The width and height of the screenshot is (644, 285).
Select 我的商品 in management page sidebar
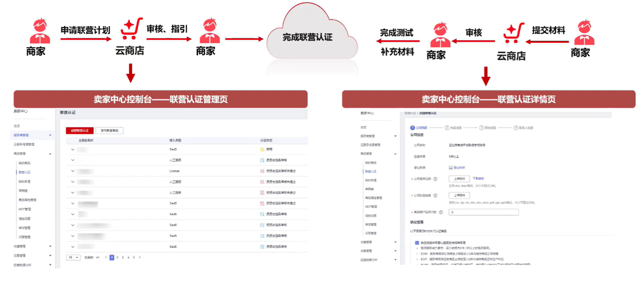24,163
